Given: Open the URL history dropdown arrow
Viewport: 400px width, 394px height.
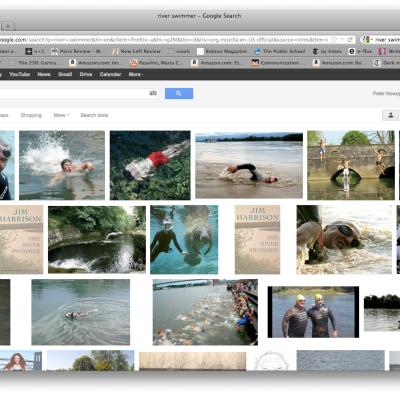Looking at the screenshot, I should point(342,40).
